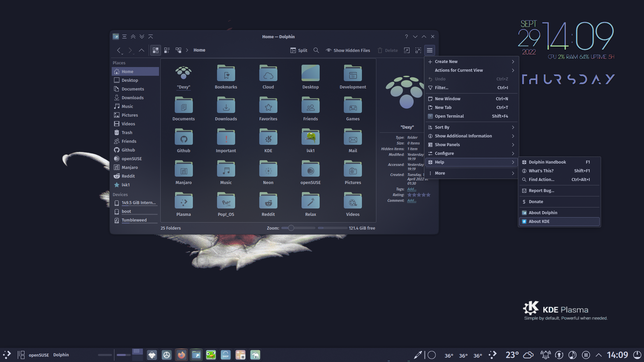Viewport: 644px width, 362px height.
Task: Open the hamburger menu button in Dolphin toolbar
Action: [429, 50]
